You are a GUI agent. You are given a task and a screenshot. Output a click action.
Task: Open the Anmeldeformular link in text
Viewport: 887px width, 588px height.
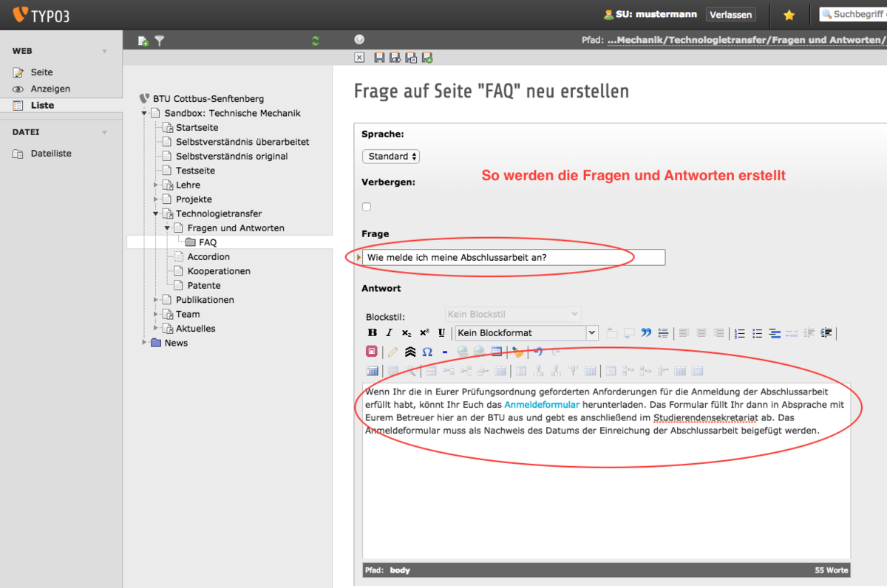pyautogui.click(x=542, y=405)
